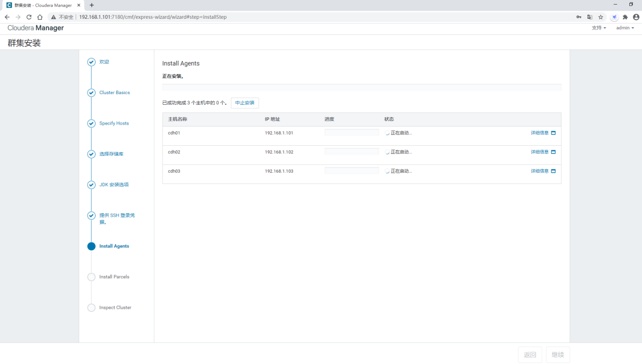Screen dimensions: 642x364
Task: Go to 提供 SSH 登录凭据 step
Action: [117, 219]
